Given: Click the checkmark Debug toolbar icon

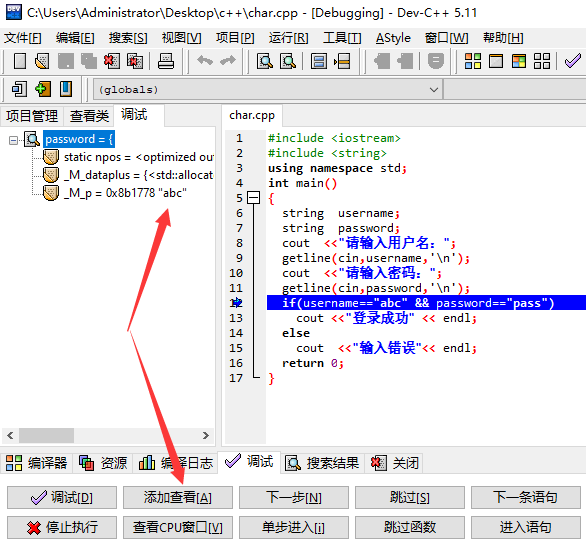Looking at the screenshot, I should coord(573,61).
